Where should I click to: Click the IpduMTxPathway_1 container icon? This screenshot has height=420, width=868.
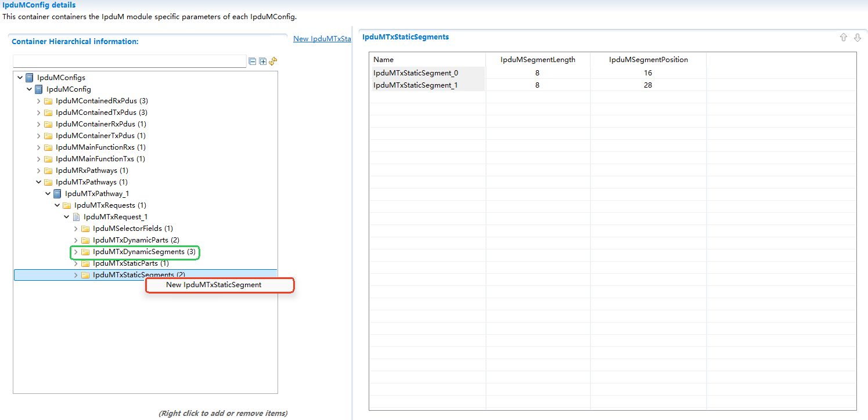click(57, 194)
